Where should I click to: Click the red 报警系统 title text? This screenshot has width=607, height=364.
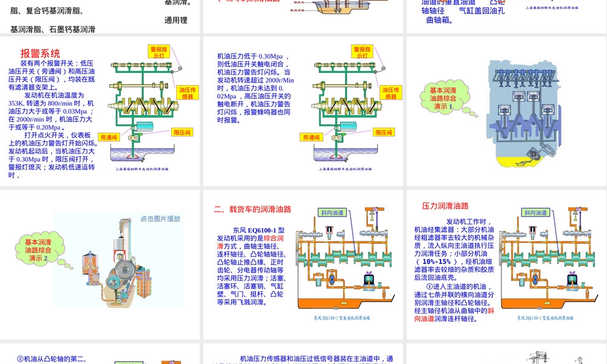pyautogui.click(x=40, y=53)
